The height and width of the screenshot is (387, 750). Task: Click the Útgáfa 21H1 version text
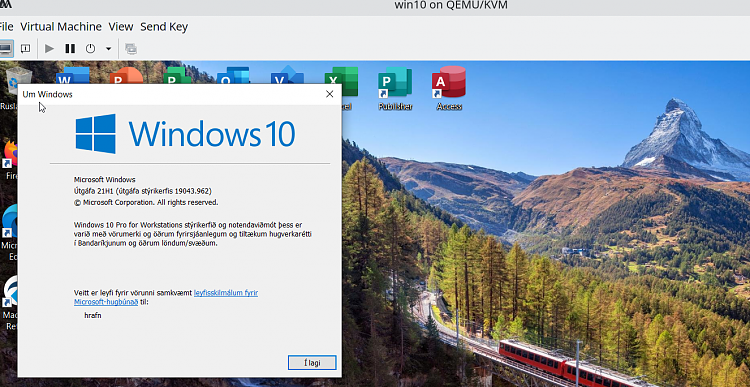coord(143,191)
